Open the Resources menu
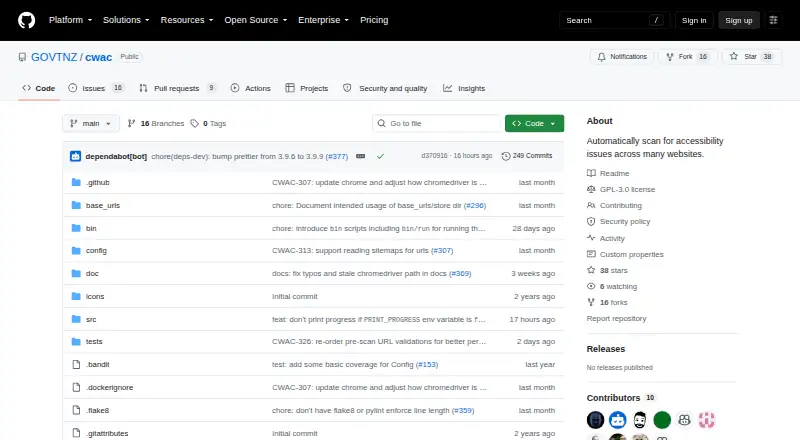Viewport: 800px width, 440px height. (187, 20)
